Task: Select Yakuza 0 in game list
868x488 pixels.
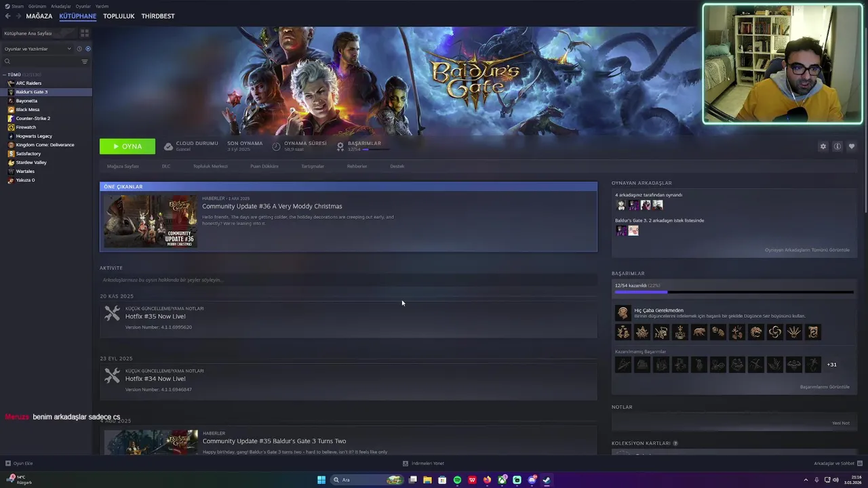Action: tap(46, 180)
